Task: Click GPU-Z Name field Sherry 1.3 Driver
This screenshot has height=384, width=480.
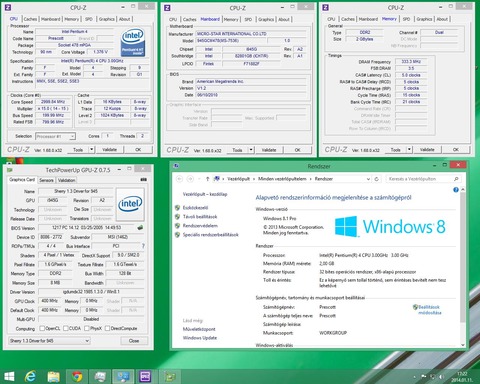Action: [76, 191]
